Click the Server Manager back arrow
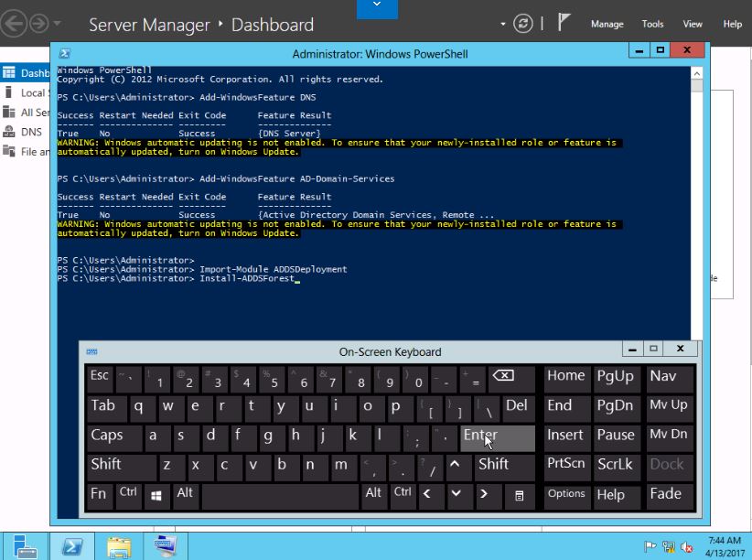Image resolution: width=752 pixels, height=560 pixels. tap(14, 23)
